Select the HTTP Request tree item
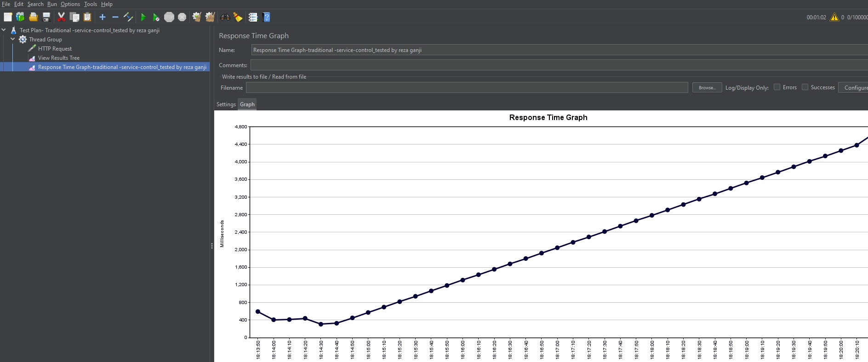The height and width of the screenshot is (362, 868). pyautogui.click(x=55, y=49)
